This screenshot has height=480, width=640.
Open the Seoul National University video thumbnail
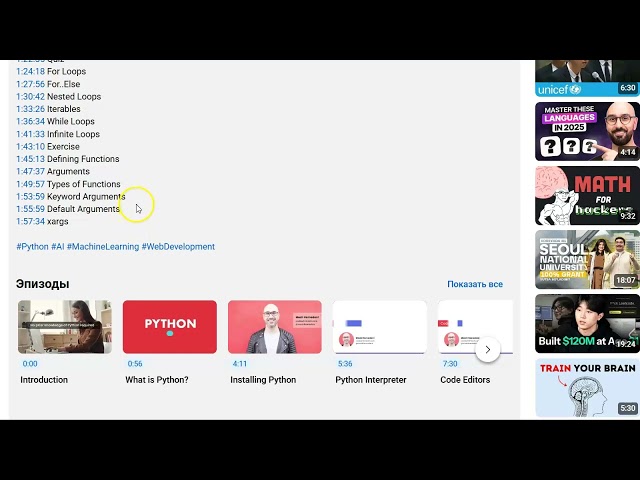587,260
